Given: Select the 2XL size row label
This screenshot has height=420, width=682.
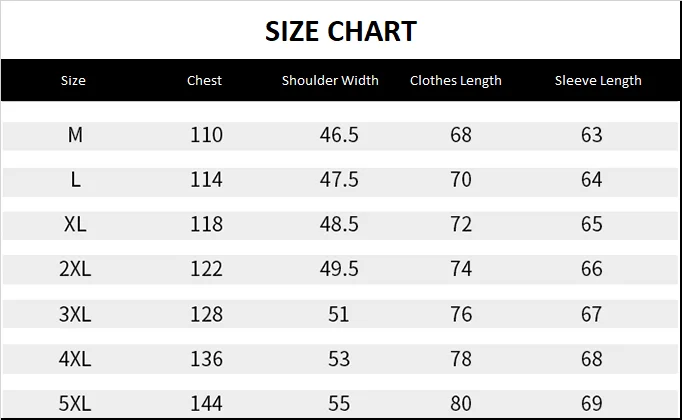Looking at the screenshot, I should 75,269.
